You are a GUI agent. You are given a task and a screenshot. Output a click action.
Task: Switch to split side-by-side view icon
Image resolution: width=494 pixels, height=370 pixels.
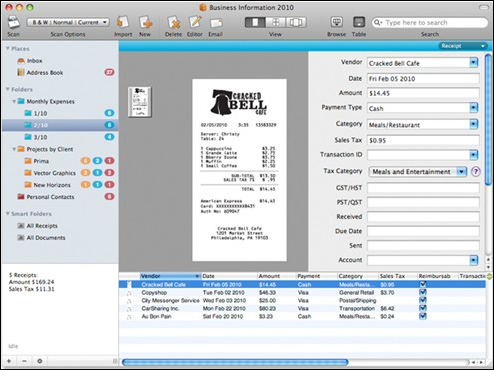(x=296, y=22)
